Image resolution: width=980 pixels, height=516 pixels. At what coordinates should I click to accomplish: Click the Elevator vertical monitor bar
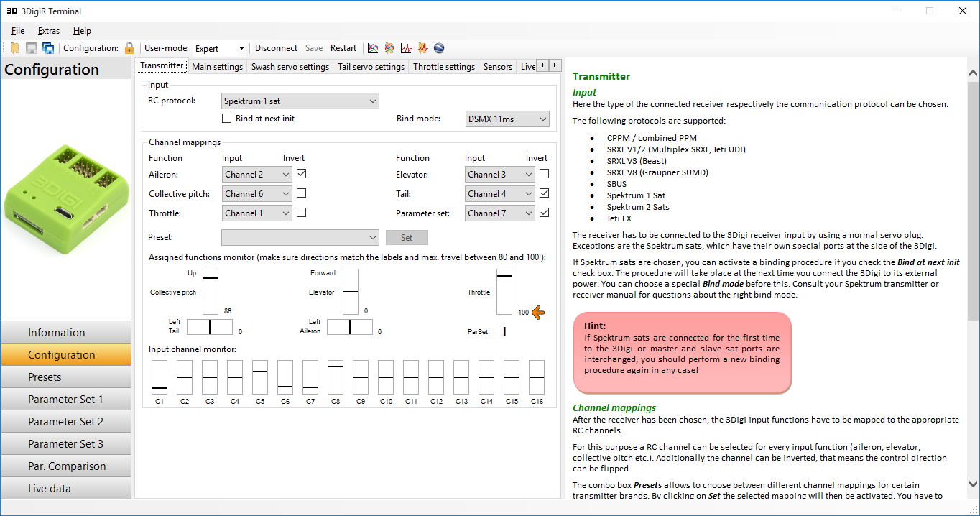pos(350,292)
